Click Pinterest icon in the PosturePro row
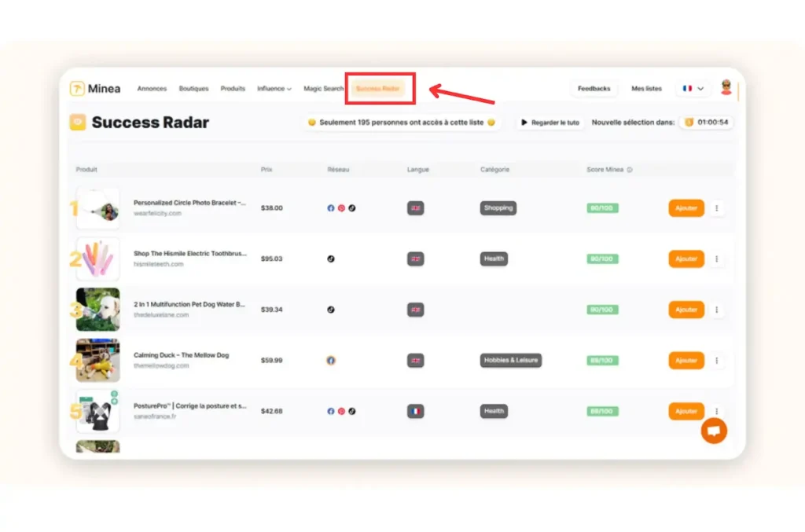This screenshot has height=532, width=805. point(341,411)
